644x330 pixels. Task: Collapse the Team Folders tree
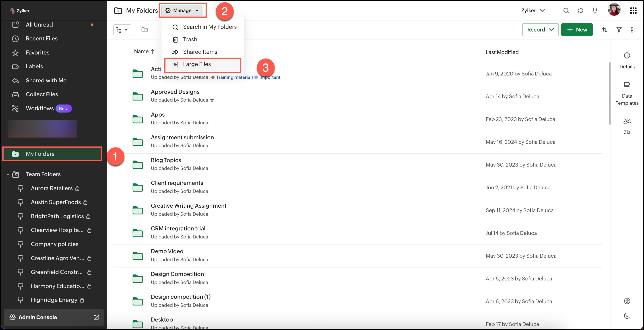coord(8,174)
